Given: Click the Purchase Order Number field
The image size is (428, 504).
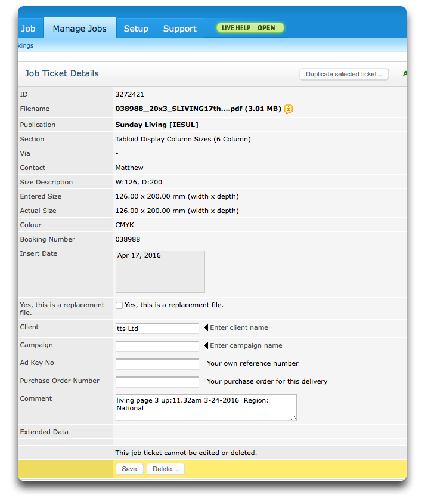Looking at the screenshot, I should 157,382.
